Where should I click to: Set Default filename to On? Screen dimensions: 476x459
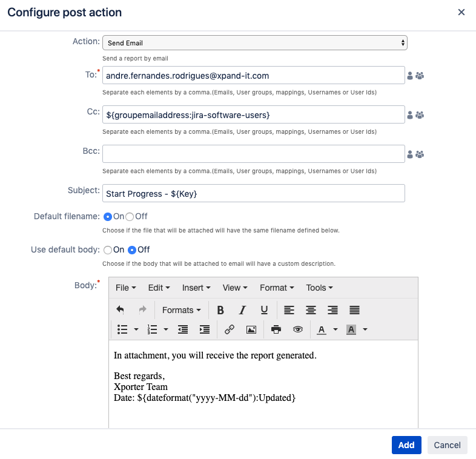pos(108,217)
